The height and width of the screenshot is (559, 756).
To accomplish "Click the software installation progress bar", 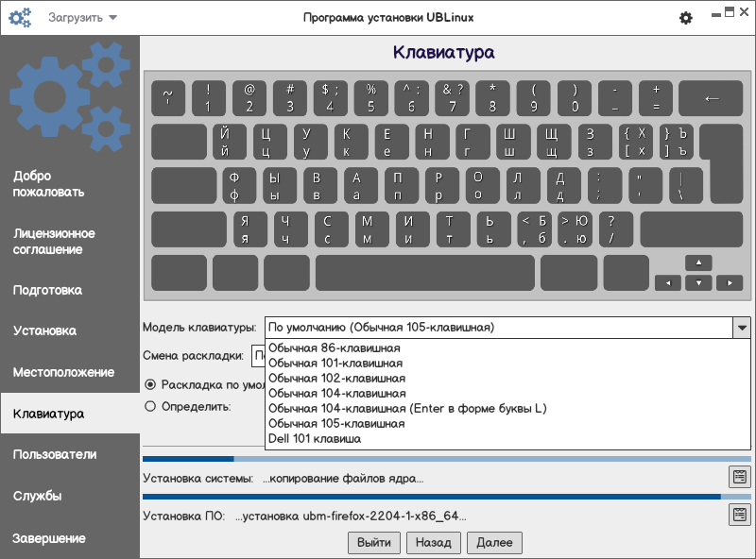I will [446, 497].
